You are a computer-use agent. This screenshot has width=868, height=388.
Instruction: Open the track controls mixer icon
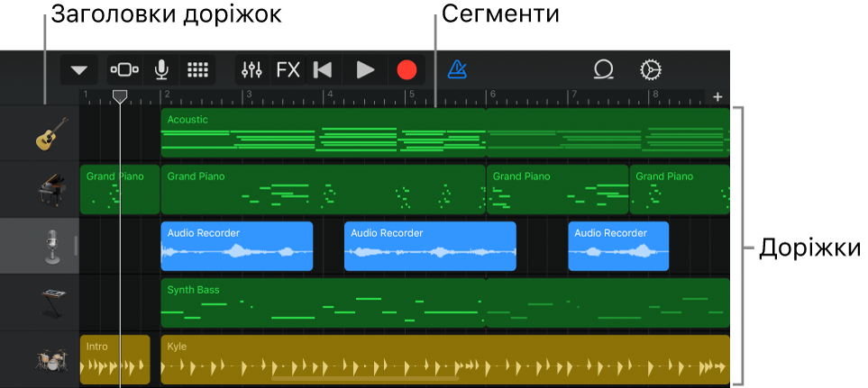point(252,70)
